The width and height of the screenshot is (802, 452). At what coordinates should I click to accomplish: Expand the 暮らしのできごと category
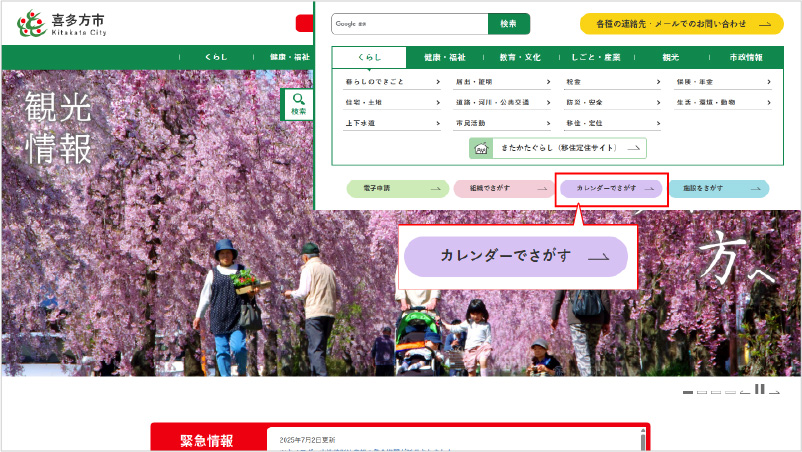point(392,81)
